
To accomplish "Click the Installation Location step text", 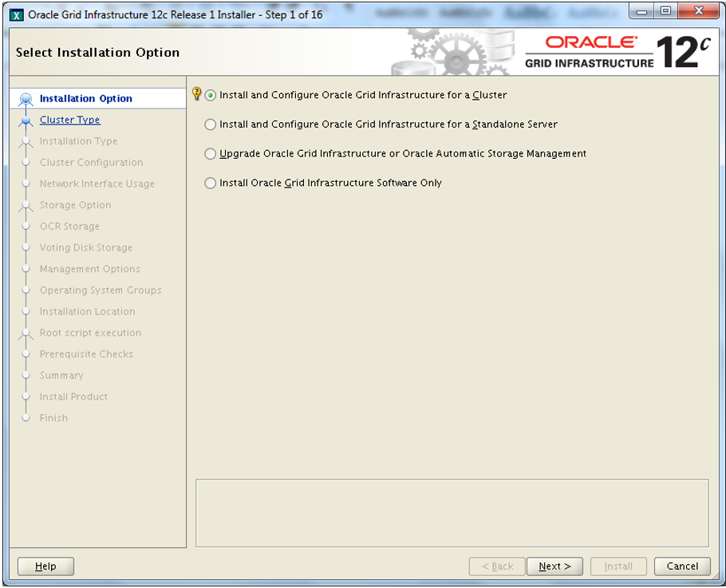I will [x=88, y=312].
